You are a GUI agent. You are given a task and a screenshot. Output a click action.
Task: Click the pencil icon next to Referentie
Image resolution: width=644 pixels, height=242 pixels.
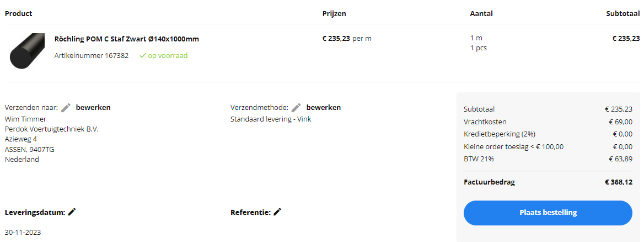click(x=277, y=212)
